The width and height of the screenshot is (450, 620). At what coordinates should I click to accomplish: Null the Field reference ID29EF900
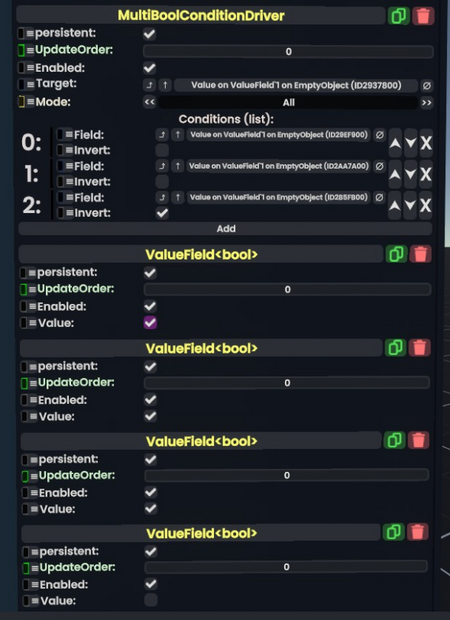(379, 135)
